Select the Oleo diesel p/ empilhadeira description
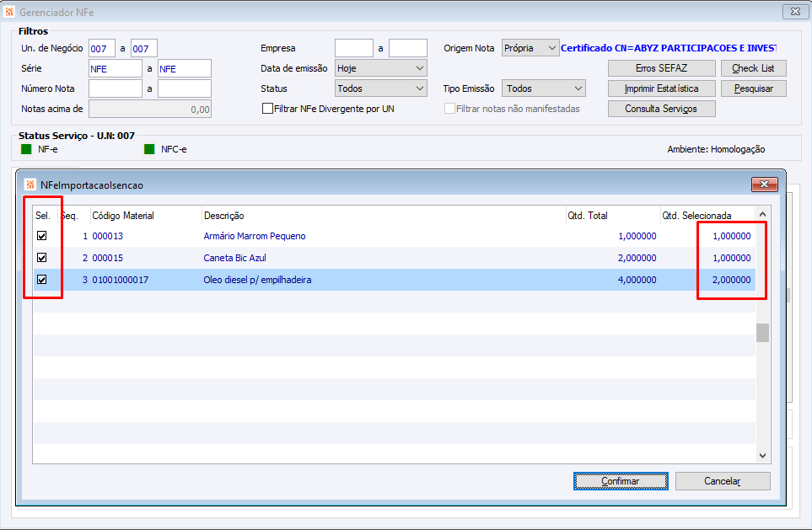This screenshot has height=530, width=812. pos(257,280)
